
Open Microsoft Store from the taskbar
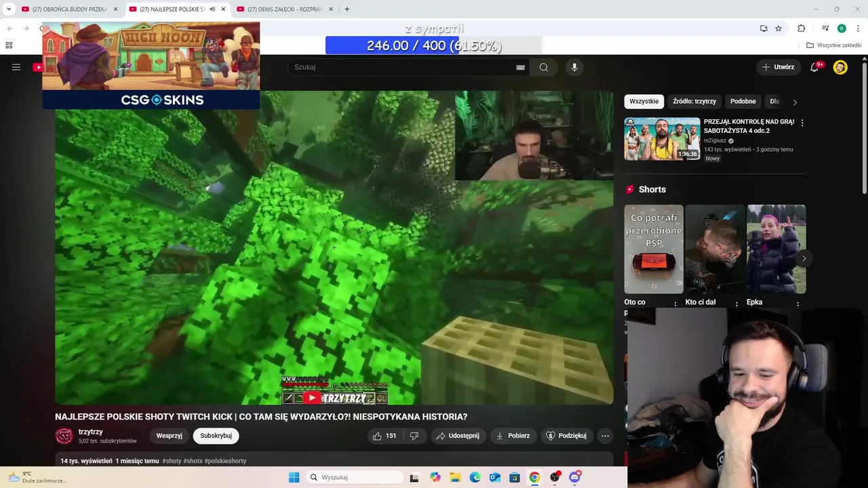(x=515, y=477)
